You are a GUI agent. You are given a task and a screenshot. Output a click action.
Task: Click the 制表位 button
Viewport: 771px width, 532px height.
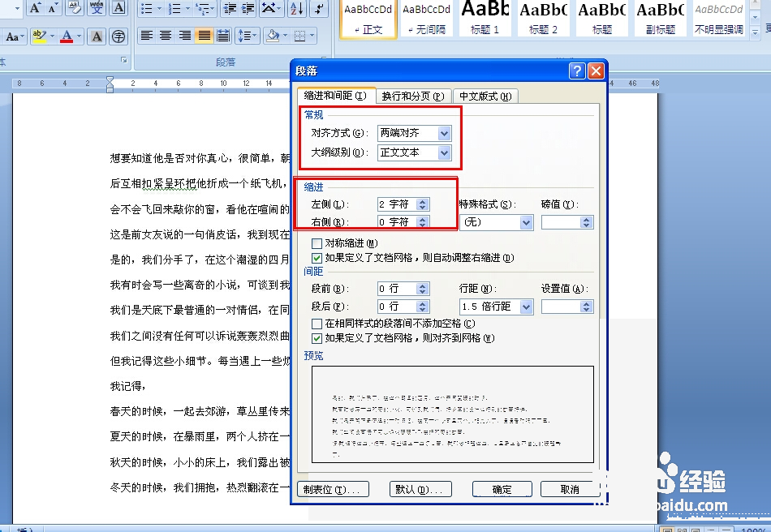coord(333,489)
